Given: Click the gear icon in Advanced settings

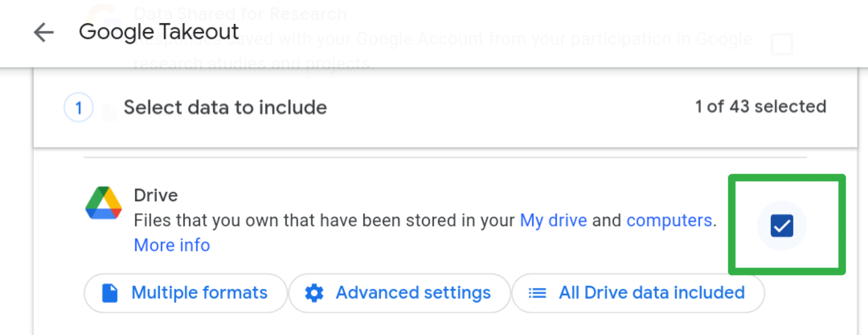Looking at the screenshot, I should pos(314,293).
